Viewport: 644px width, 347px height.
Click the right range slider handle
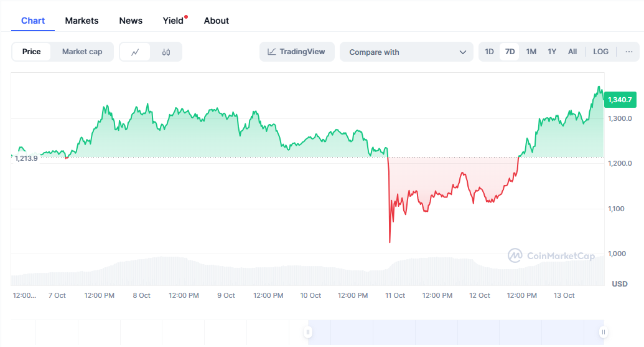point(602,332)
